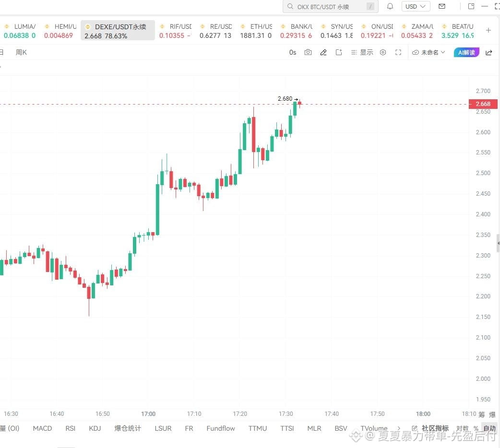Open the notifications bell
The image size is (500, 448).
(390, 6)
